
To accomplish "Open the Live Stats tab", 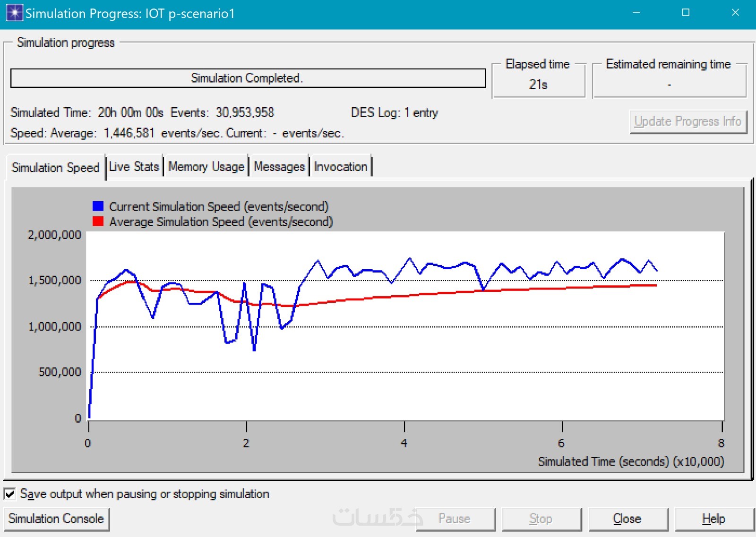I will [x=134, y=167].
